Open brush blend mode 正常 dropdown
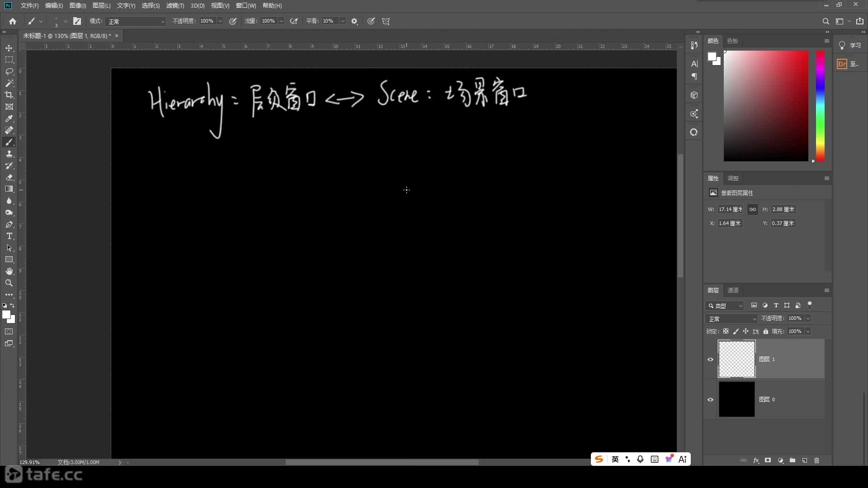The image size is (868, 488). point(137,21)
